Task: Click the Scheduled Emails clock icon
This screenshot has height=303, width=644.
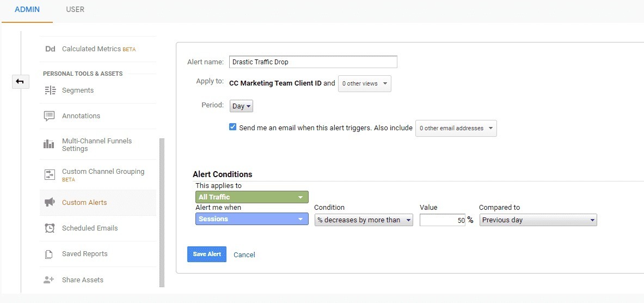Action: [50, 228]
